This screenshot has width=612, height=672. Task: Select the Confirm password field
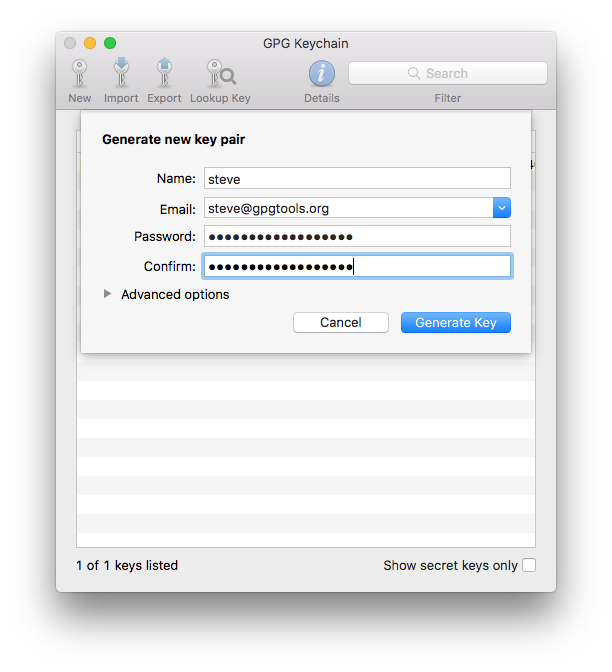(x=357, y=266)
